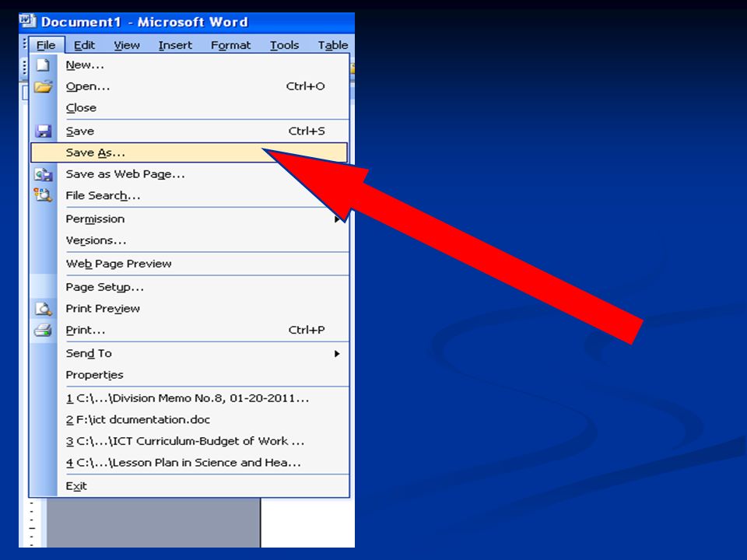
Task: Select Close in the File menu
Action: click(x=189, y=108)
